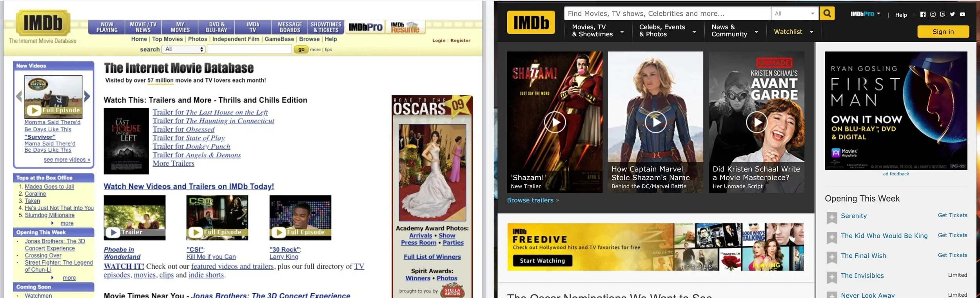The height and width of the screenshot is (298, 980).
Task: Open Trailer for State of Play
Action: point(189,138)
